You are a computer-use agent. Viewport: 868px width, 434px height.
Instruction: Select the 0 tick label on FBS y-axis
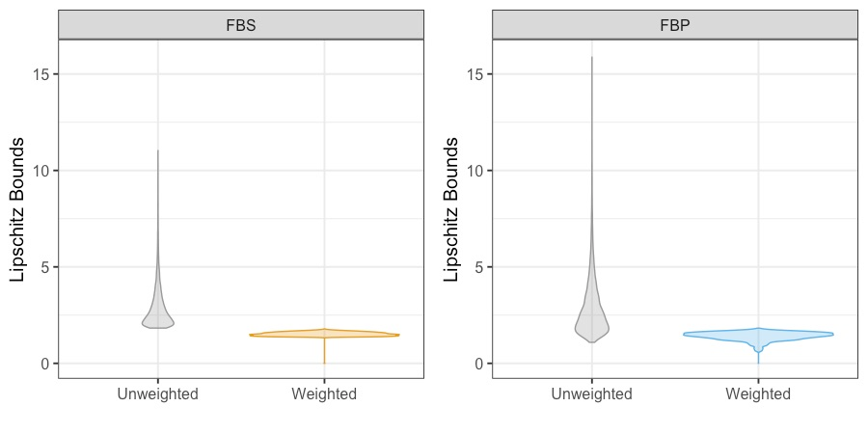43,364
